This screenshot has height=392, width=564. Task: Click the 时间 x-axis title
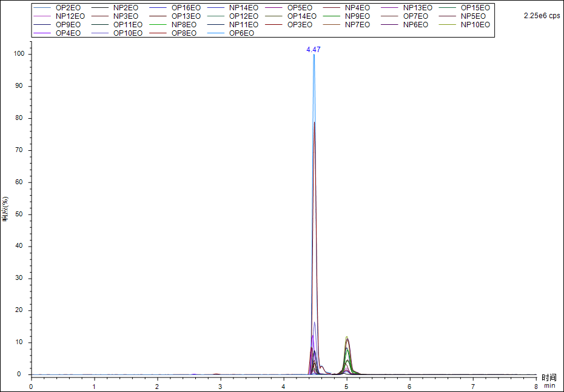point(548,377)
